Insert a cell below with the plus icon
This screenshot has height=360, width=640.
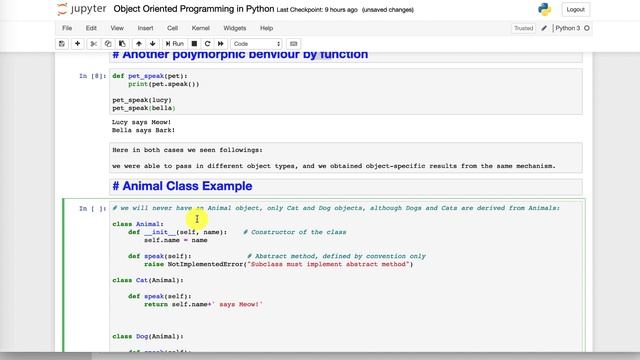click(x=77, y=44)
